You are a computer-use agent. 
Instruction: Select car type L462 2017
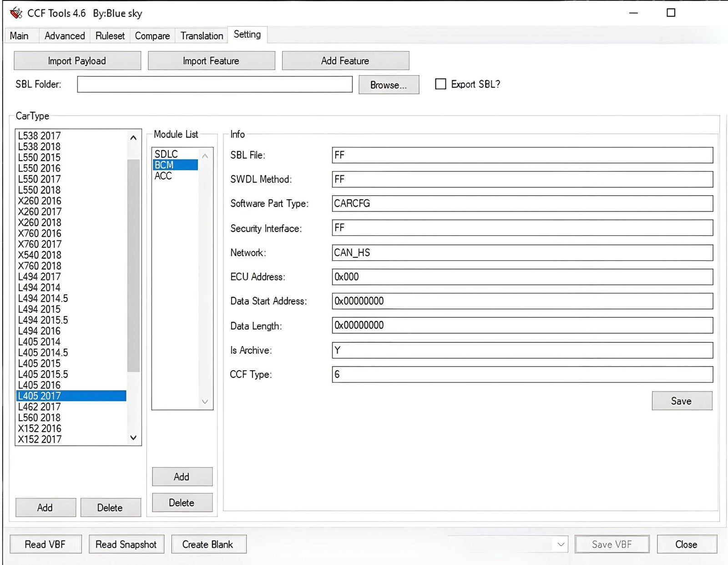pyautogui.click(x=71, y=407)
